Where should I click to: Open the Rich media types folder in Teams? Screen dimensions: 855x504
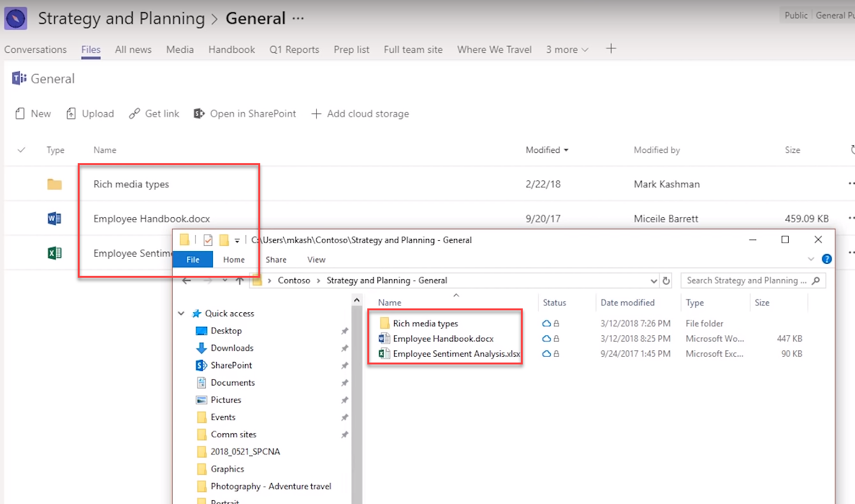pyautogui.click(x=131, y=184)
